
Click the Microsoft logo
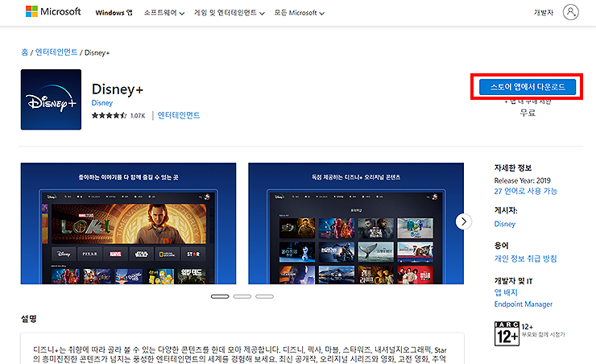(x=53, y=12)
